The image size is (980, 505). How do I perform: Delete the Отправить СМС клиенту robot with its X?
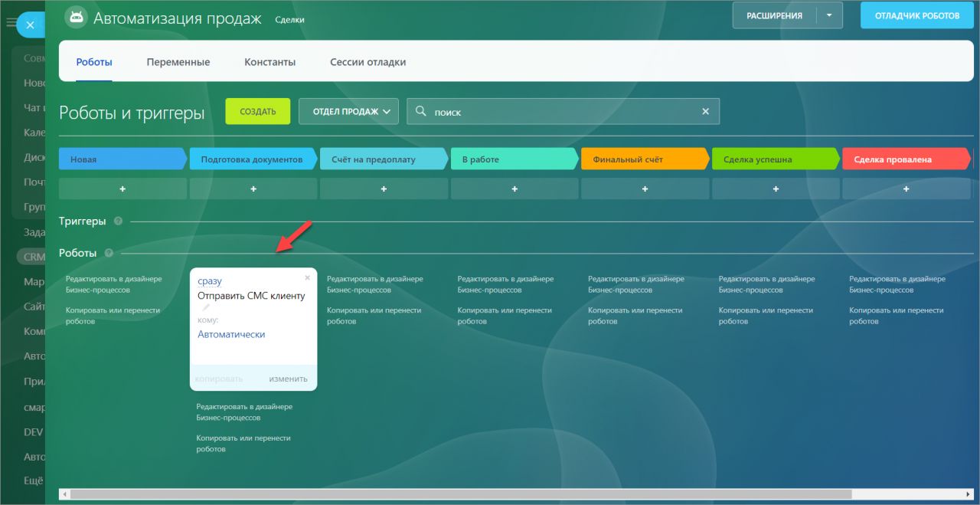(x=308, y=277)
